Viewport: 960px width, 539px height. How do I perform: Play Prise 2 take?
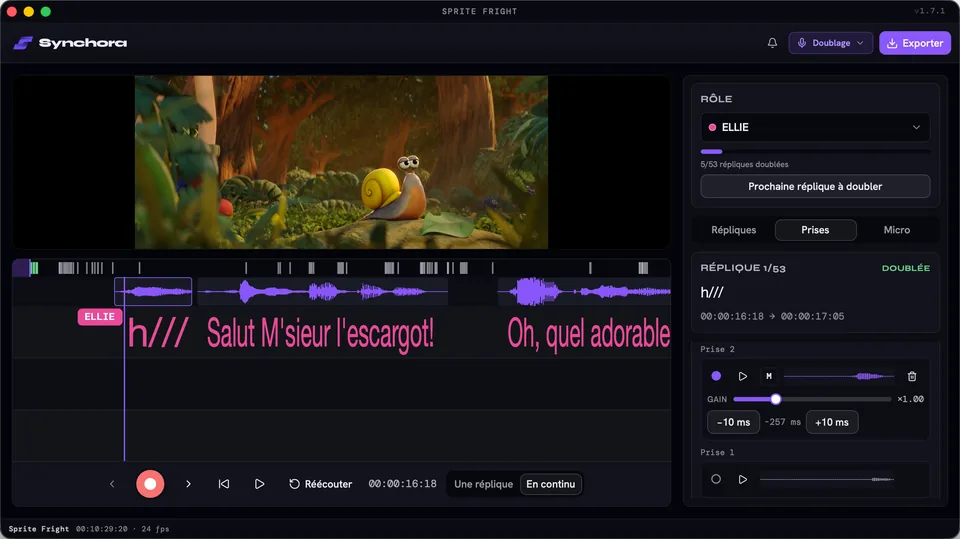tap(742, 376)
